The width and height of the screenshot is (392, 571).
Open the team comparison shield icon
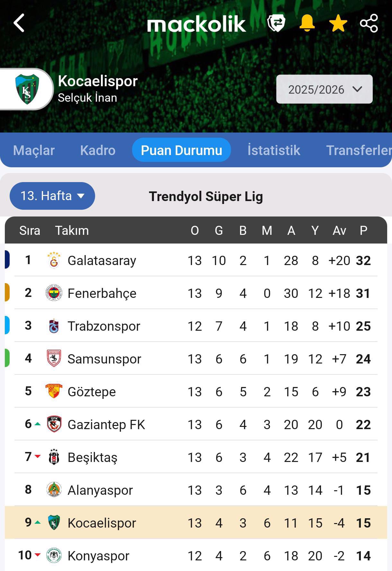276,23
